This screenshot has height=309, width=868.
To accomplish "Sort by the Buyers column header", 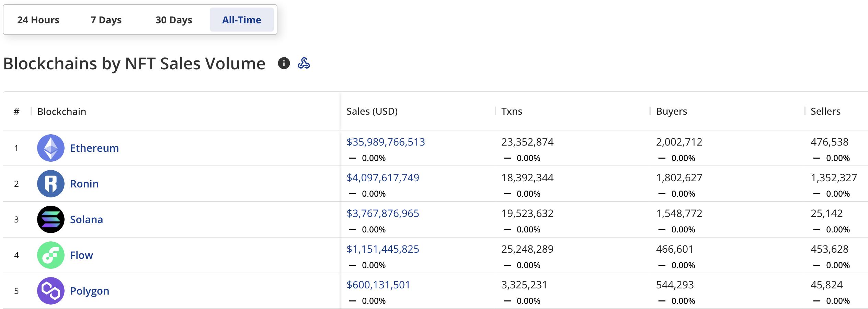I will [672, 111].
